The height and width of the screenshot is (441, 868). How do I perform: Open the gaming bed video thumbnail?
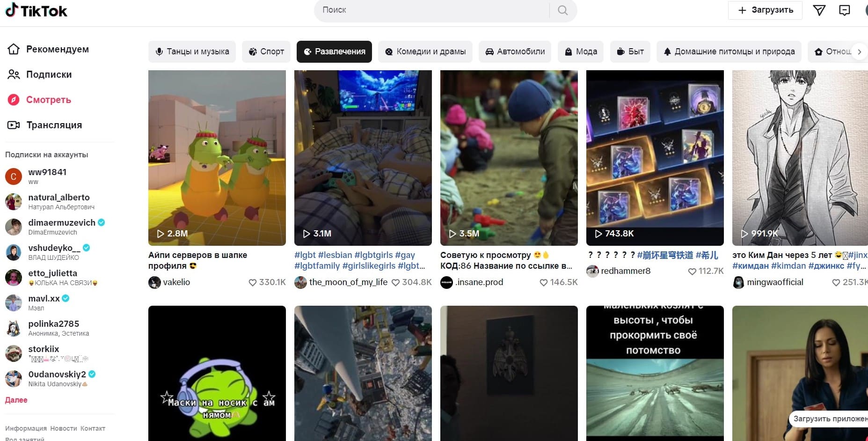pos(363,158)
